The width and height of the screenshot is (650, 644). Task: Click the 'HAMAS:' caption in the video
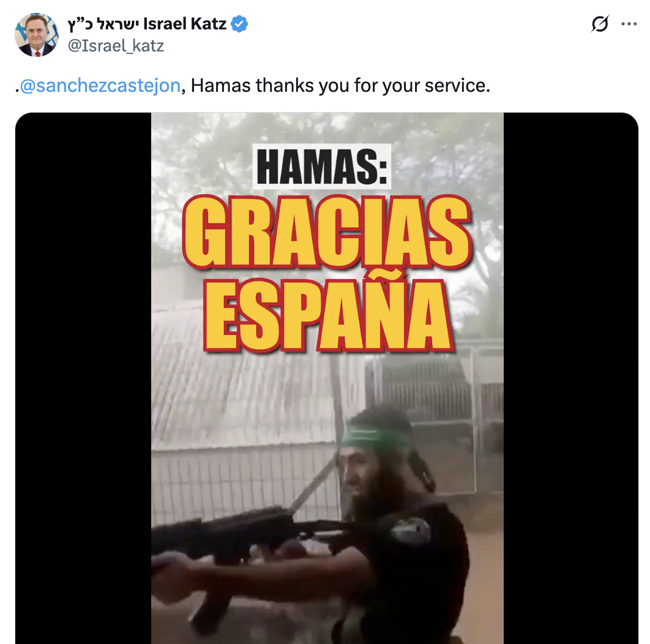(322, 167)
